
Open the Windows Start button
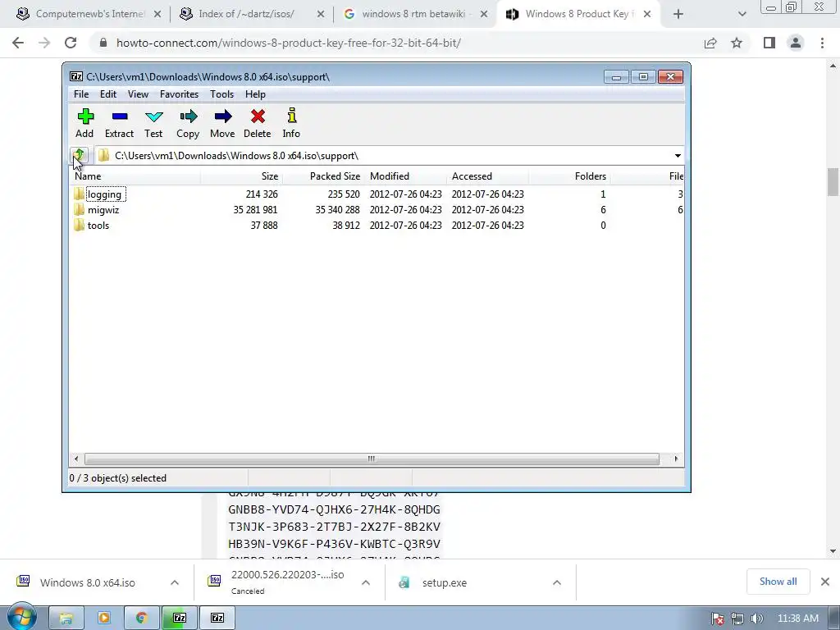(x=21, y=618)
